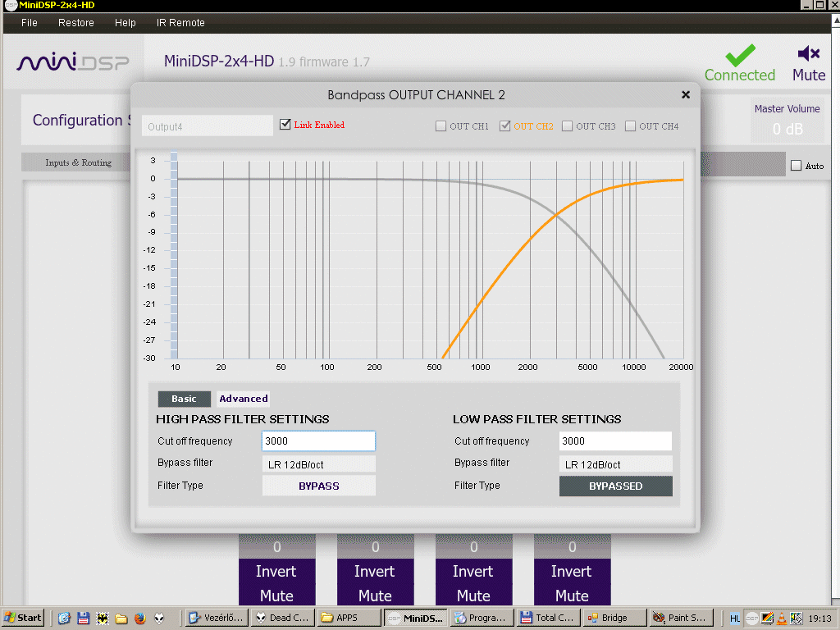Screen dimensions: 840x630
Task: Switch to the Basic filter tab
Action: point(184,399)
